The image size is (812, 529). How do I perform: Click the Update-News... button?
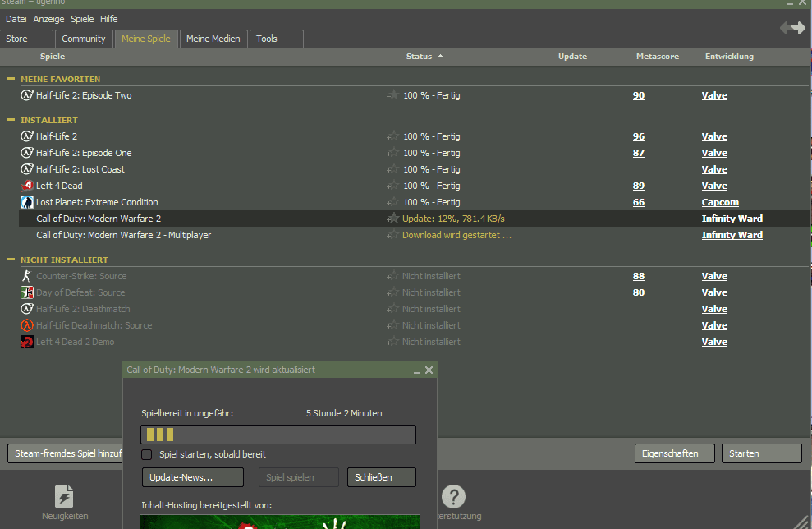click(x=193, y=477)
